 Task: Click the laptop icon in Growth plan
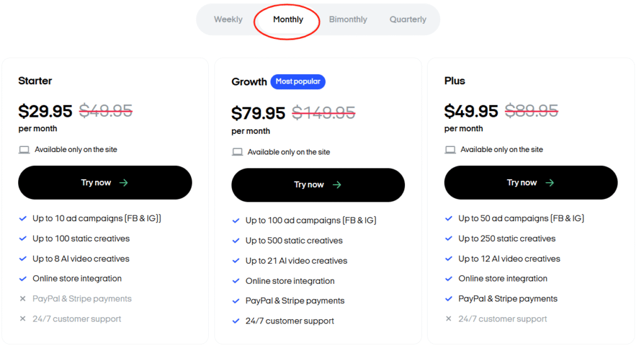237,152
